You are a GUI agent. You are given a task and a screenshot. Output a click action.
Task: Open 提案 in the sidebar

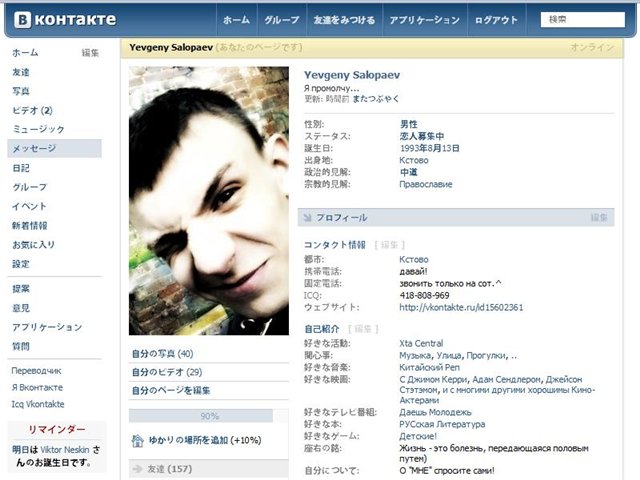pyautogui.click(x=21, y=289)
